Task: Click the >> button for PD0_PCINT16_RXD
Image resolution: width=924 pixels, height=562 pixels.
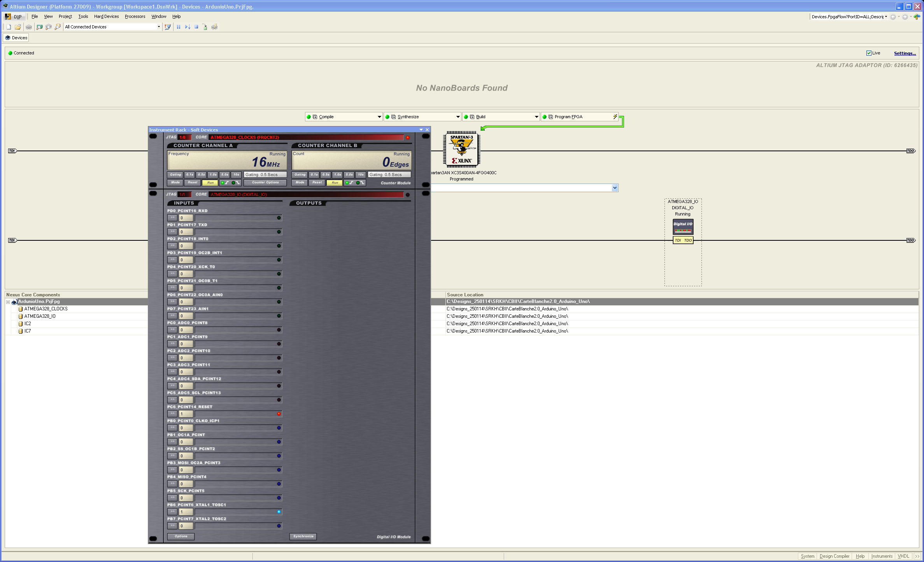Action: click(x=172, y=218)
